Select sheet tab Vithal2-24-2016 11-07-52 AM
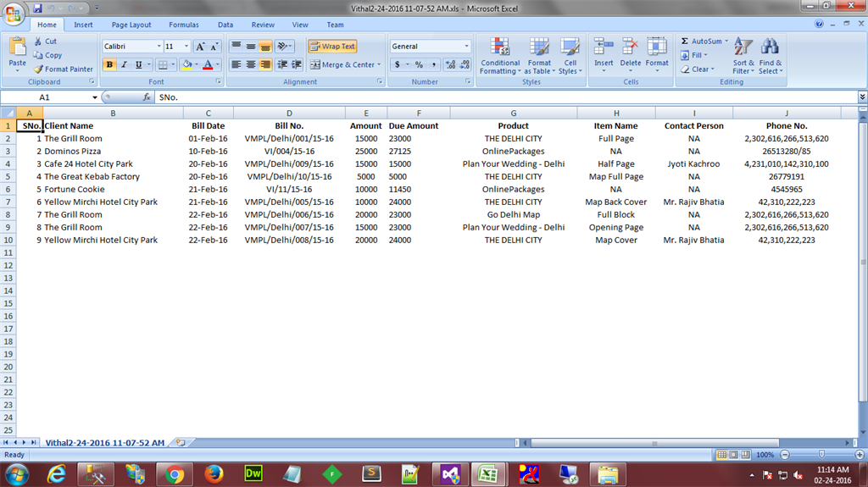Screen dimensions: 868x487 pos(104,443)
